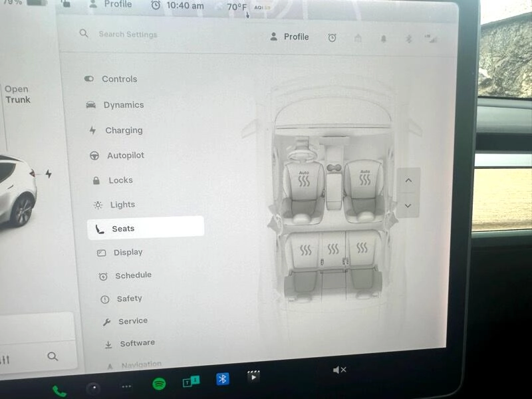
Task: Select the highlighted Seats menu item
Action: point(146,228)
